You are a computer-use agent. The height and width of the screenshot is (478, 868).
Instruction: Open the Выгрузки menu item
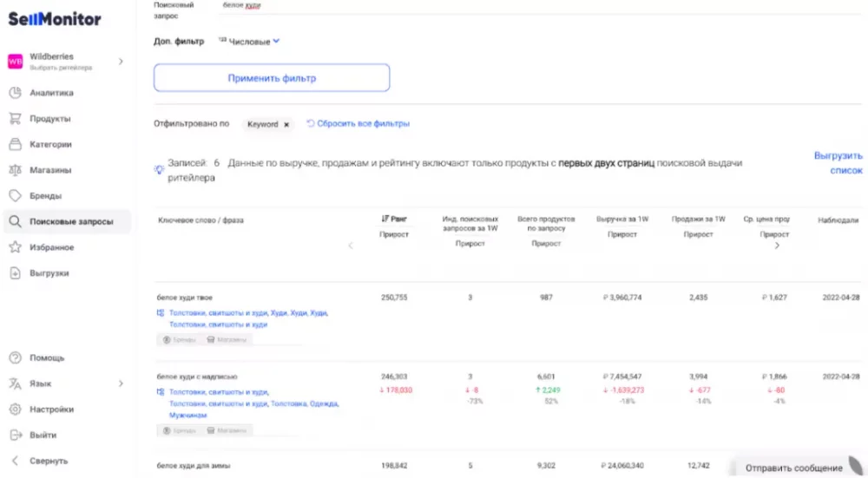49,273
